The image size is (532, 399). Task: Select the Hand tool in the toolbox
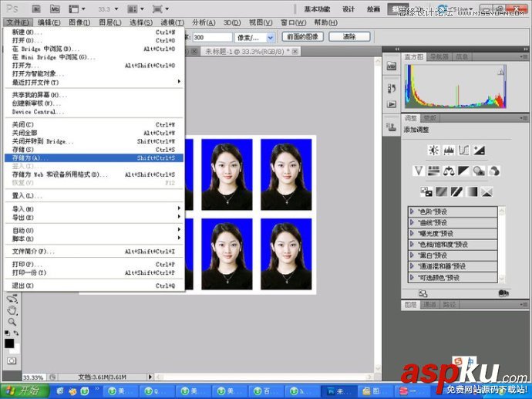12,310
